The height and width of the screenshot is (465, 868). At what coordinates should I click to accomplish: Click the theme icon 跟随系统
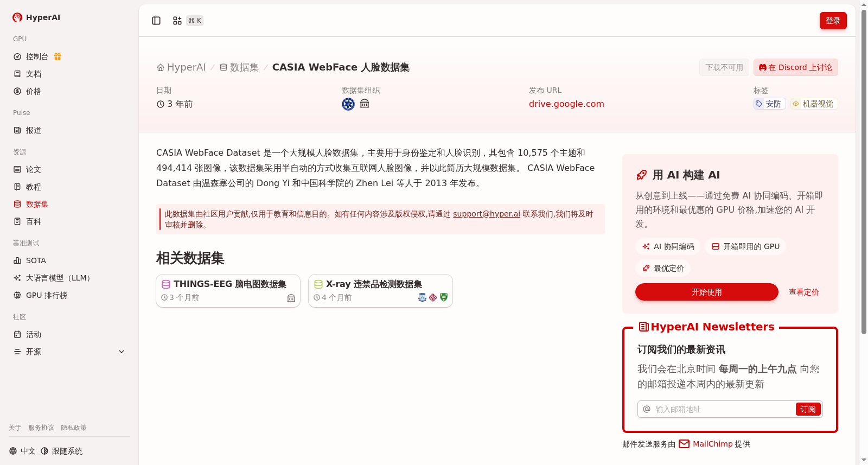[x=44, y=451]
